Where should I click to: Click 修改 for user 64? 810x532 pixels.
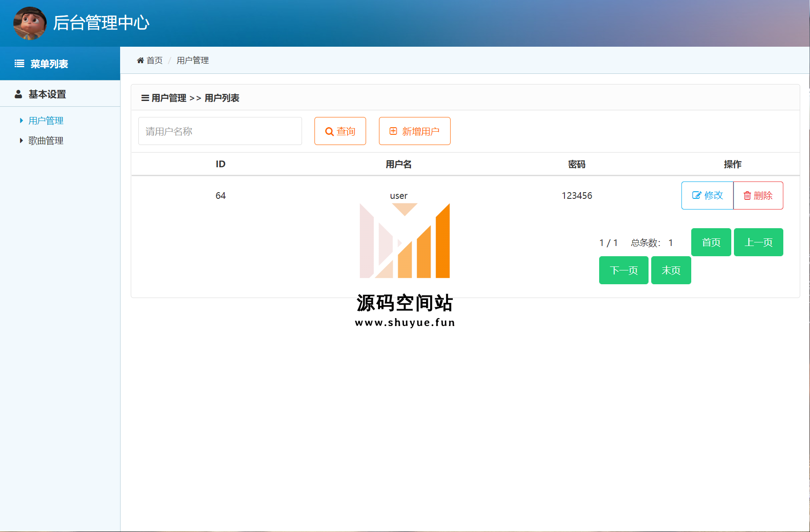(707, 195)
